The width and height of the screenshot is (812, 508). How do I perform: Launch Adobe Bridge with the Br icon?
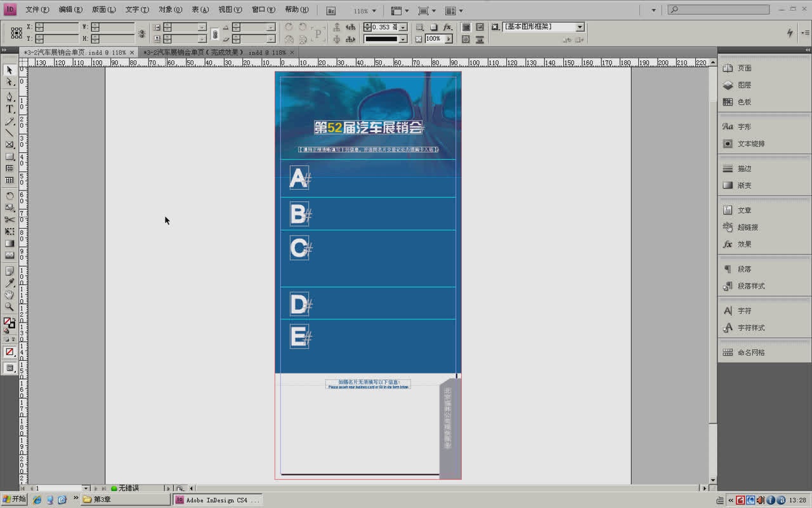(331, 11)
